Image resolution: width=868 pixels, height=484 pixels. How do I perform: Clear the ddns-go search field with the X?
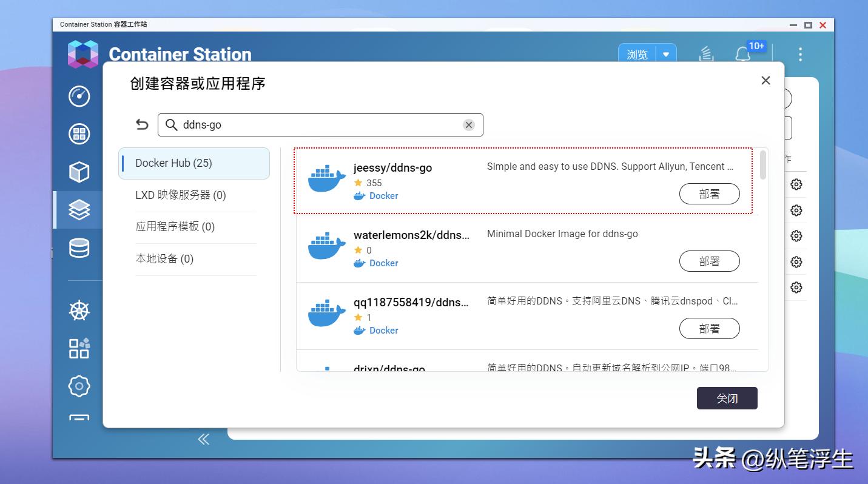pyautogui.click(x=468, y=124)
